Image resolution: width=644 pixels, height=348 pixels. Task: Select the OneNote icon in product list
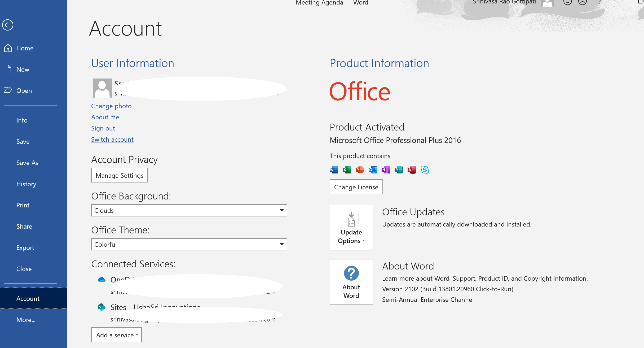[386, 170]
